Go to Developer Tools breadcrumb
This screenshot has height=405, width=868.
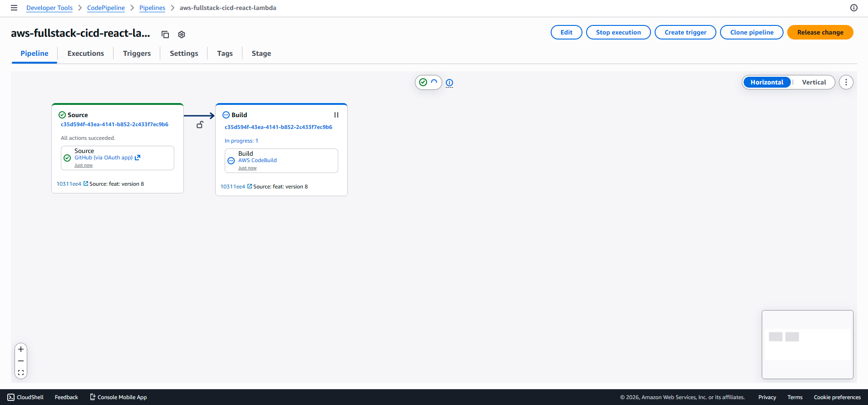pyautogui.click(x=49, y=8)
